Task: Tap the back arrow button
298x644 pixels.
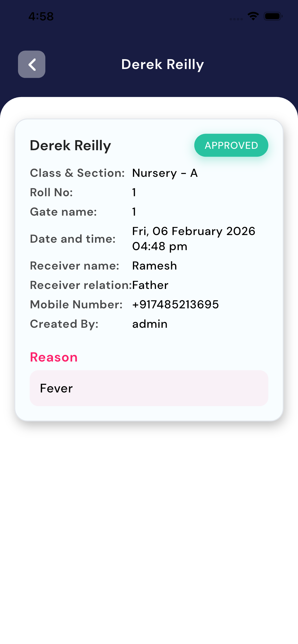Action: click(32, 64)
